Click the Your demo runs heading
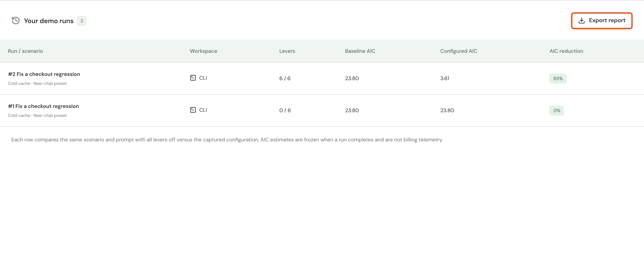The height and width of the screenshot is (255, 644). click(x=49, y=21)
